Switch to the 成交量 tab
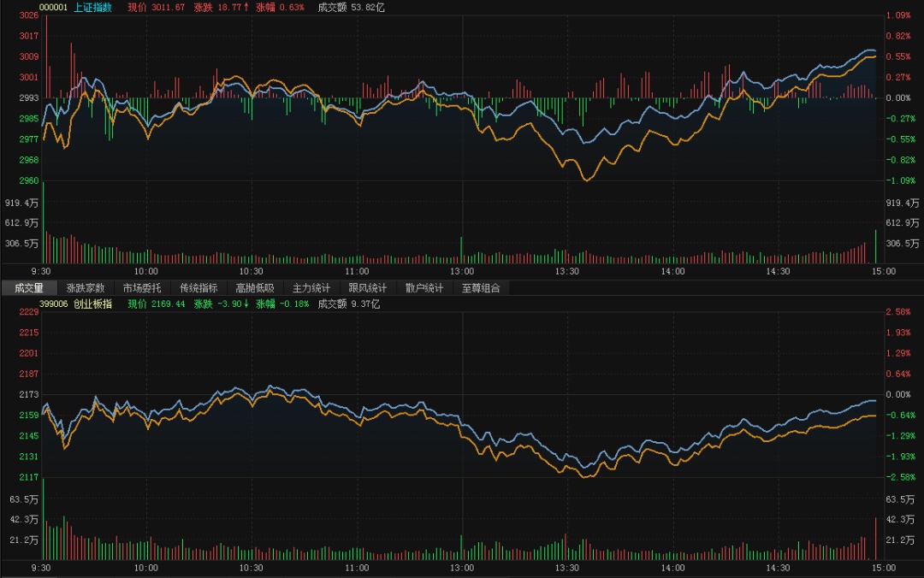 (29, 287)
